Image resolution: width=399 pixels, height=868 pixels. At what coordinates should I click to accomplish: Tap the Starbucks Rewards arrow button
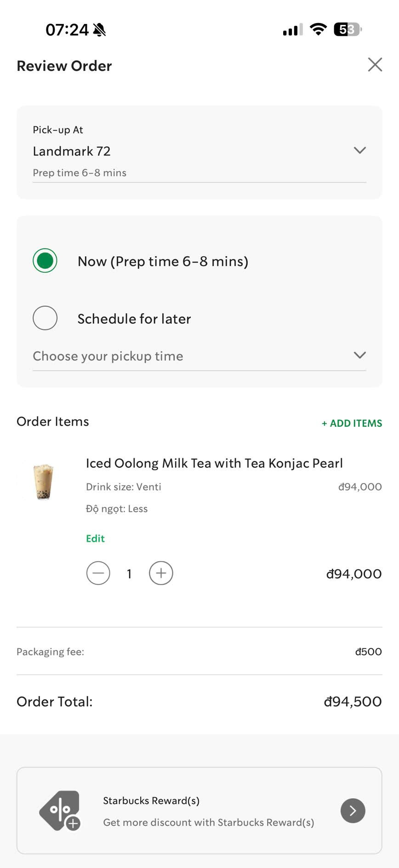pyautogui.click(x=353, y=811)
